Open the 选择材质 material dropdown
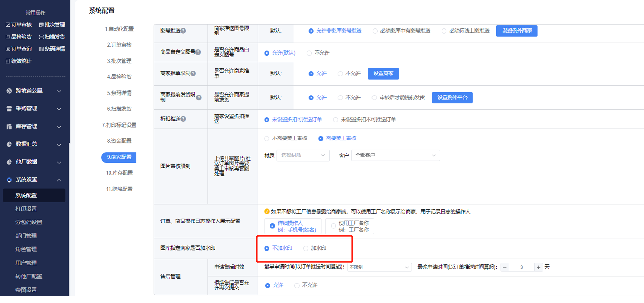Screen dimensions: 644x303 coord(303,155)
